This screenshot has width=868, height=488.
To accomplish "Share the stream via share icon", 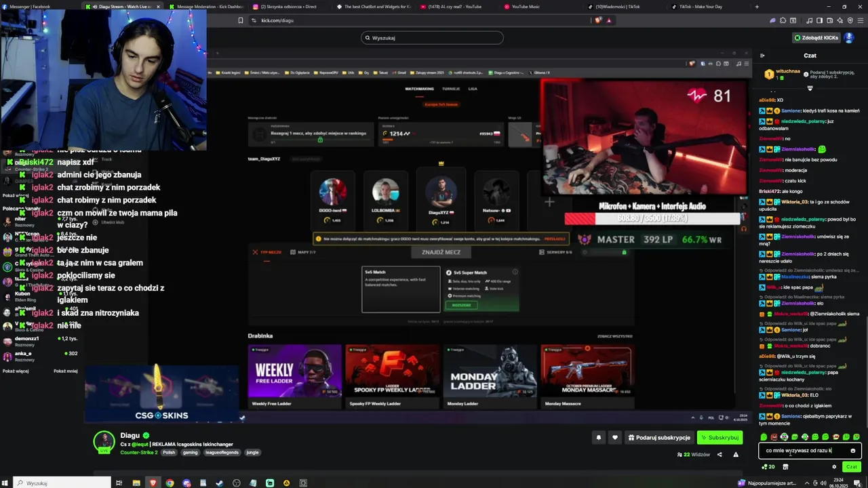I will point(719,454).
